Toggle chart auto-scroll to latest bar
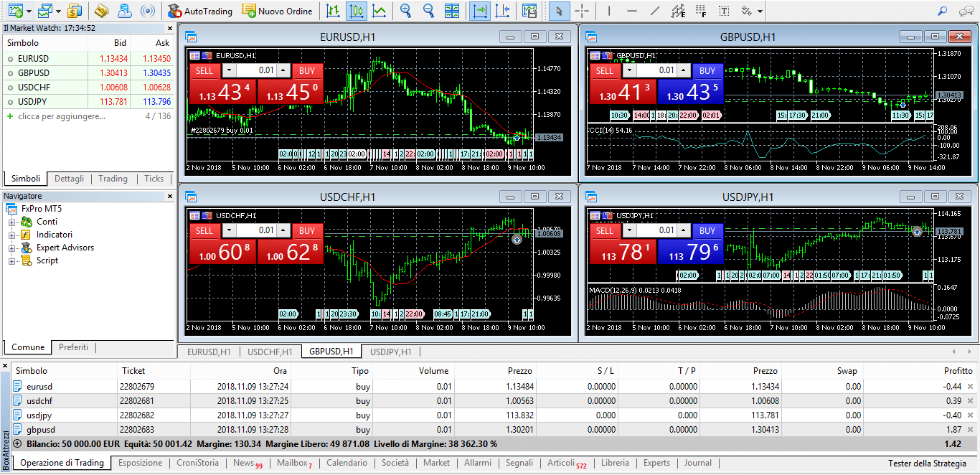Screen dimensions: 980x475 click(x=480, y=11)
